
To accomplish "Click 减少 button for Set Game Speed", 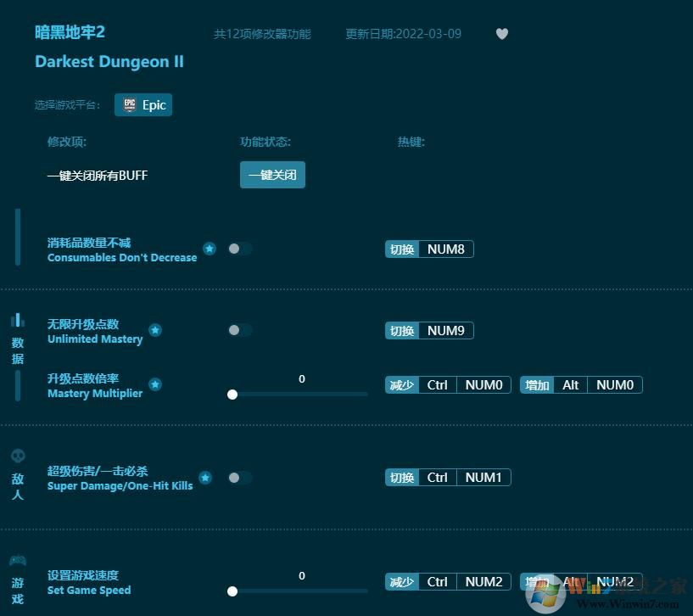I will click(x=402, y=581).
